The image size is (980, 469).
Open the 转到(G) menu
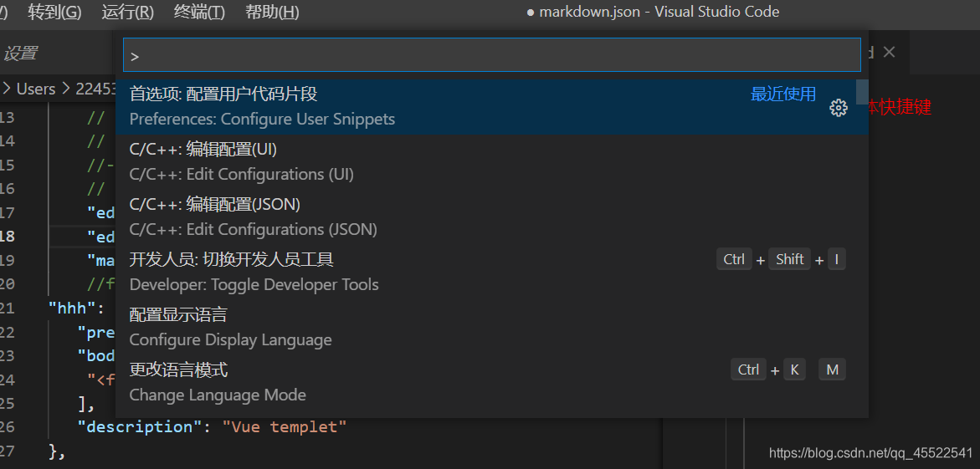point(54,12)
